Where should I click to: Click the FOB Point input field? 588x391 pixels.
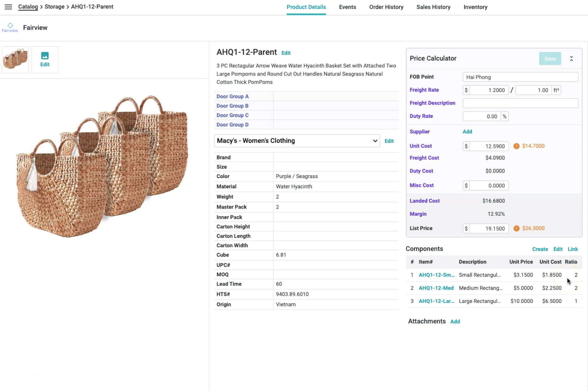[520, 77]
